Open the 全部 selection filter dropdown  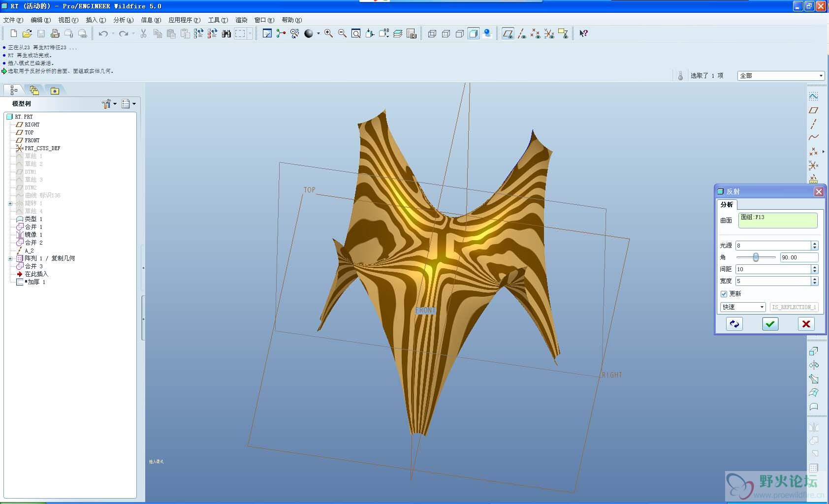click(781, 76)
